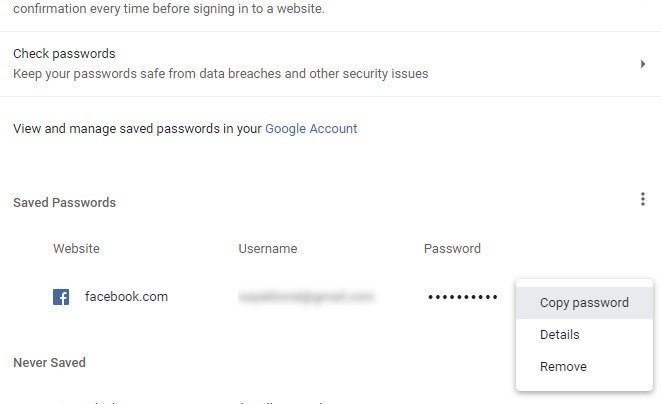The height and width of the screenshot is (404, 661).
Task: Expand Check passwords with the right arrow
Action: [x=642, y=64]
